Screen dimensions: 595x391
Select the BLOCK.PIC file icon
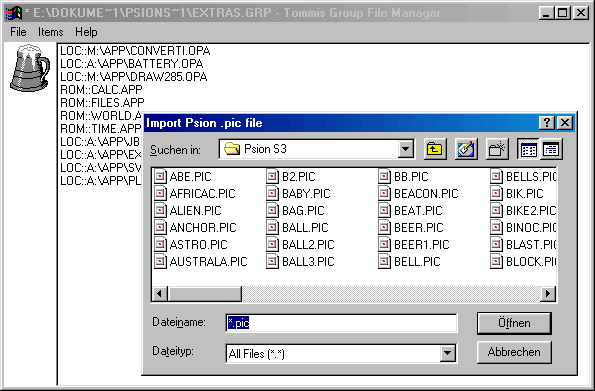pos(496,262)
